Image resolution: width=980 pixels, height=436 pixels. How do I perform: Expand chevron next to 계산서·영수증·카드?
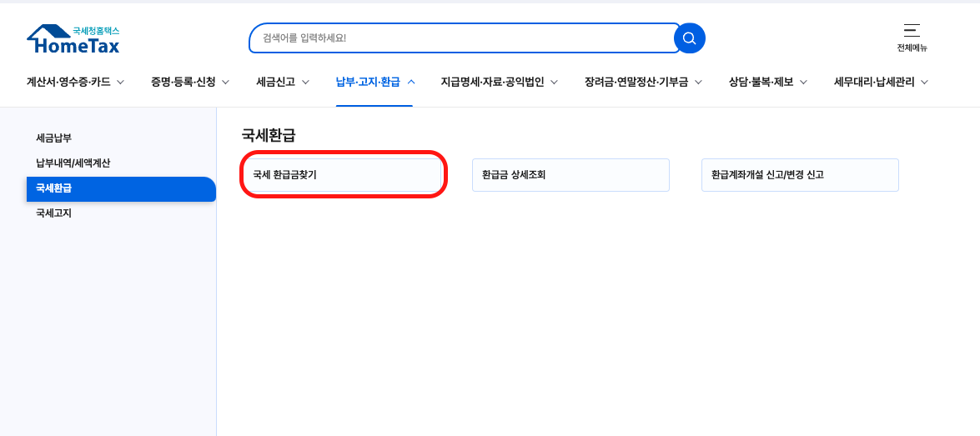click(x=121, y=82)
